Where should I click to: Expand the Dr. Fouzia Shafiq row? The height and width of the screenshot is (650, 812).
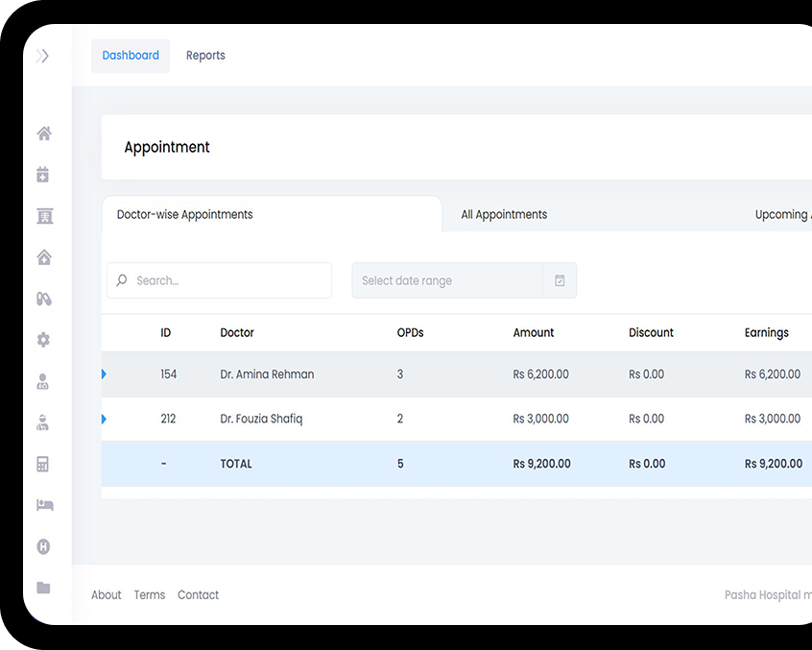click(104, 419)
